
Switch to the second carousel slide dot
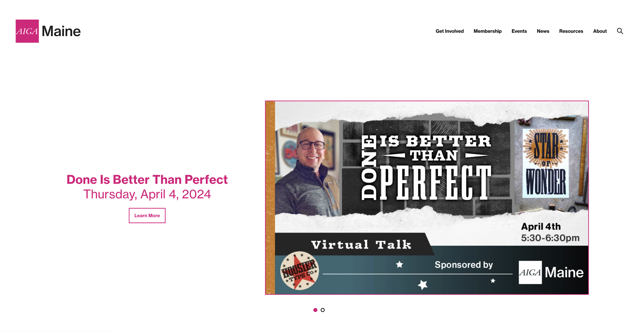click(323, 310)
